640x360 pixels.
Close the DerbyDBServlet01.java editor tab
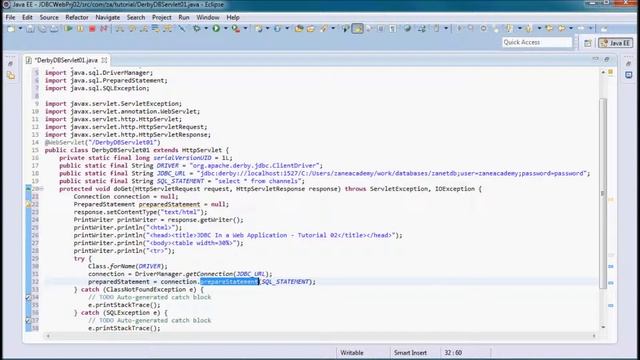[x=104, y=60]
